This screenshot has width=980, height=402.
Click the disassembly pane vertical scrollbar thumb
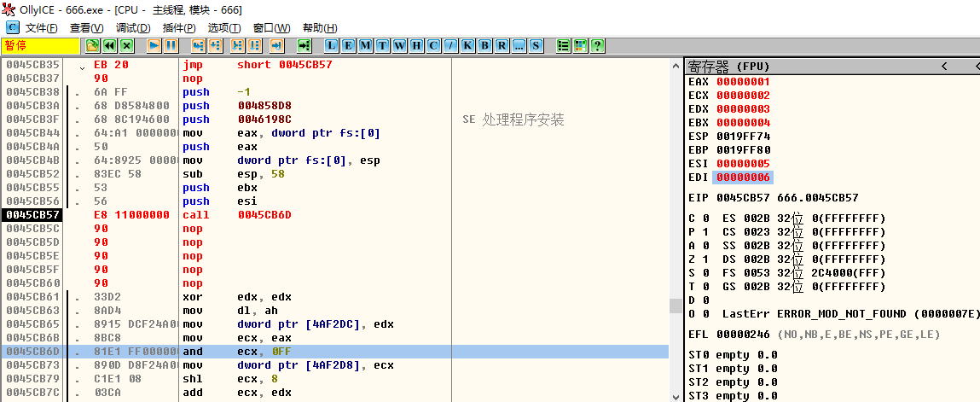point(676,305)
